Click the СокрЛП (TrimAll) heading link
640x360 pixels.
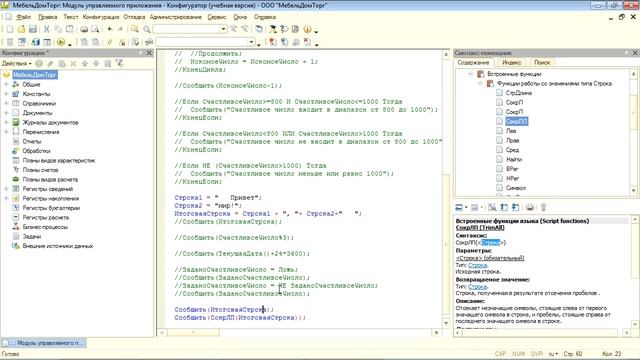480,228
